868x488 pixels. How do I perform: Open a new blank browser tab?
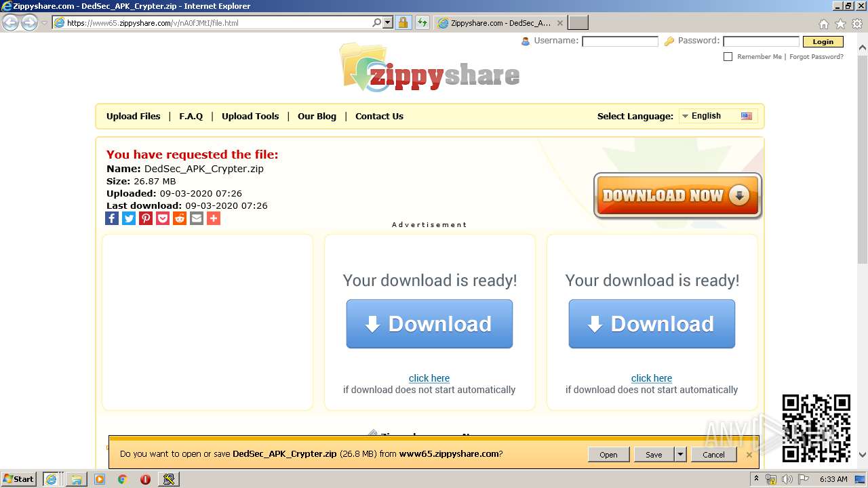coord(578,23)
